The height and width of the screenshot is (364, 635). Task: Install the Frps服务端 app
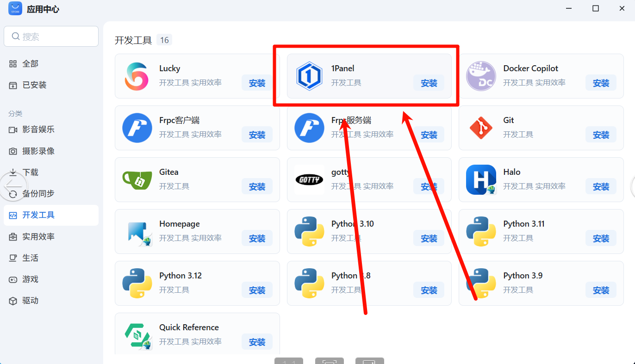tap(429, 135)
